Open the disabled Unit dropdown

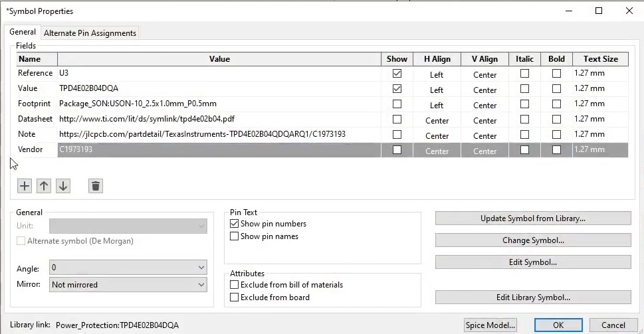[128, 226]
